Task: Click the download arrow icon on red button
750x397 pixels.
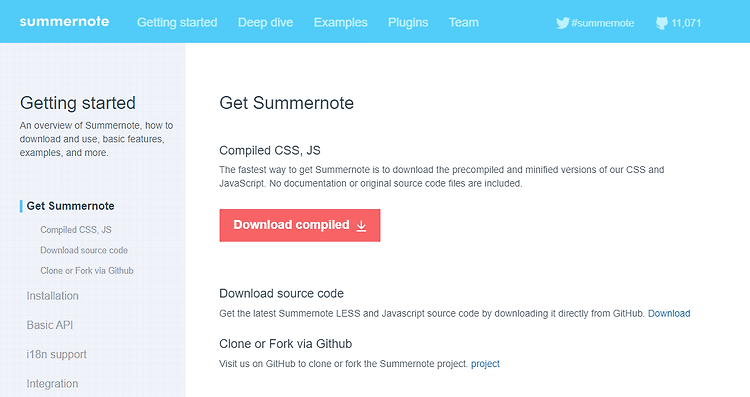Action: pos(362,226)
